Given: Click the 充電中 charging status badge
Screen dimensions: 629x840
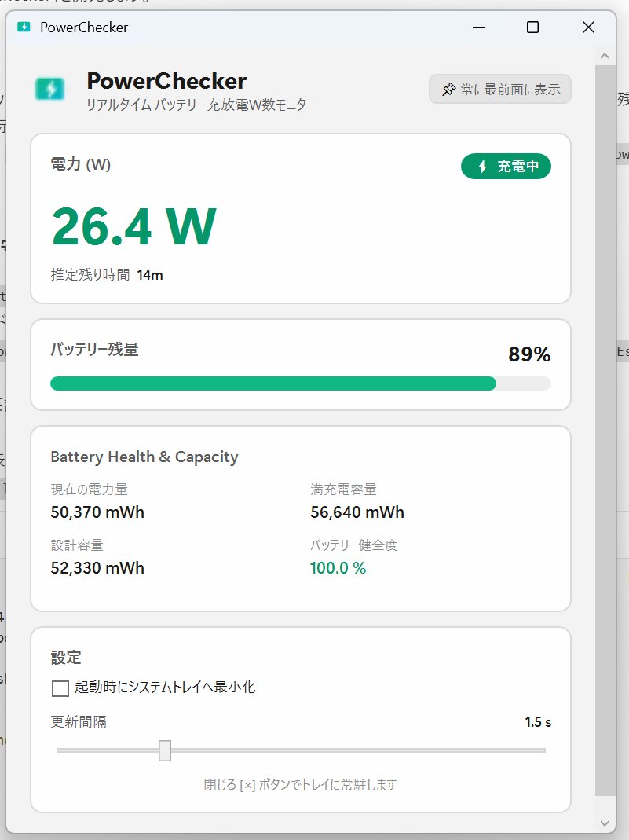Looking at the screenshot, I should click(506, 166).
